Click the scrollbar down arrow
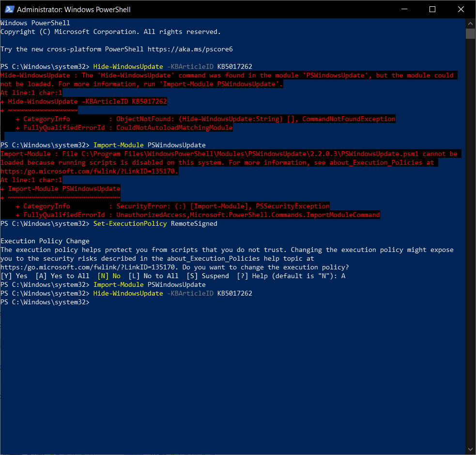Screen dimensions: 476x455 coord(470,449)
